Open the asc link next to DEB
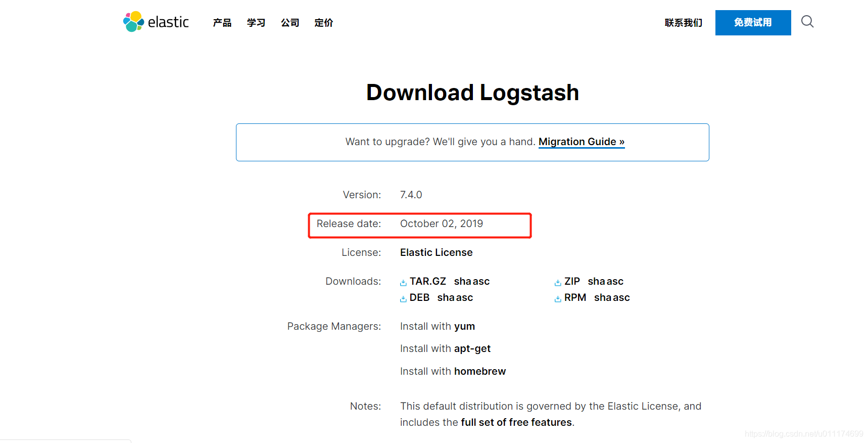The height and width of the screenshot is (443, 868). 464,297
